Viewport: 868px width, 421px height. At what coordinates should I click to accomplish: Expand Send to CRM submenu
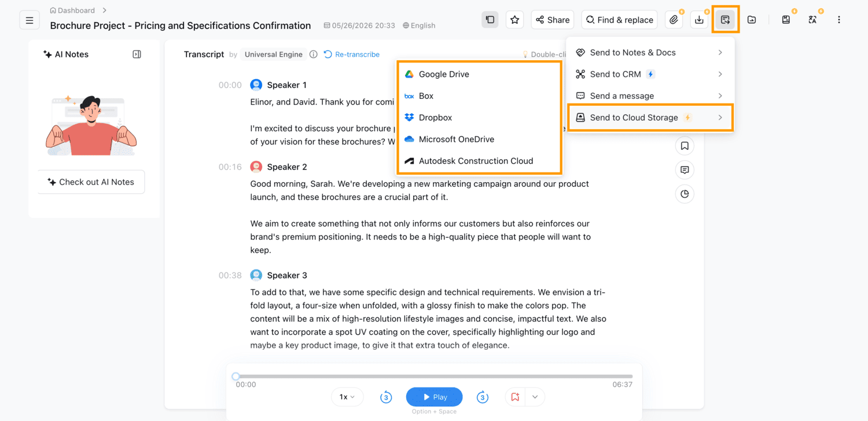click(650, 74)
